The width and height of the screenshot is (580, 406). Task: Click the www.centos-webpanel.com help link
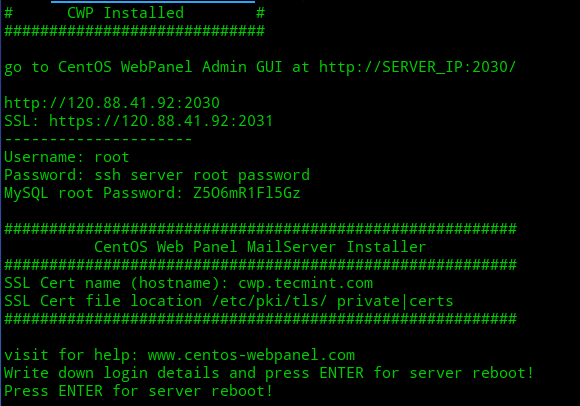click(251, 355)
